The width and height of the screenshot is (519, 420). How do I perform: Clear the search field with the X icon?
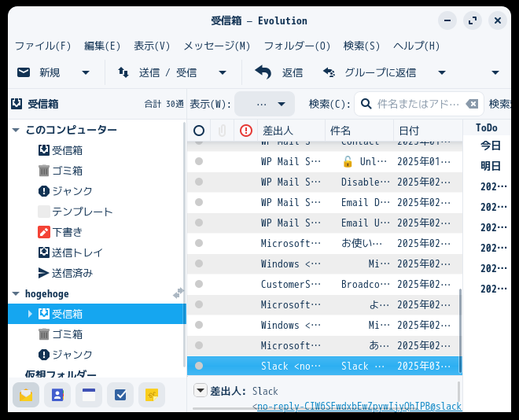point(472,104)
